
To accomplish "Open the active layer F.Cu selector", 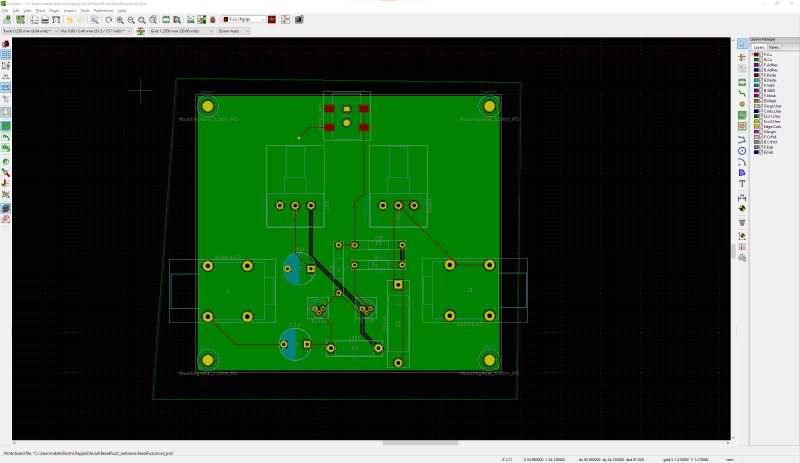I will [x=244, y=19].
